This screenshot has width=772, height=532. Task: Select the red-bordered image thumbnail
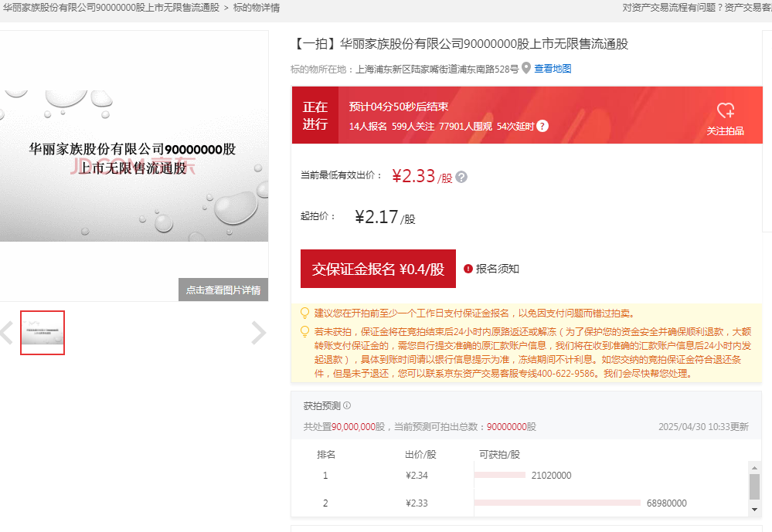point(43,333)
